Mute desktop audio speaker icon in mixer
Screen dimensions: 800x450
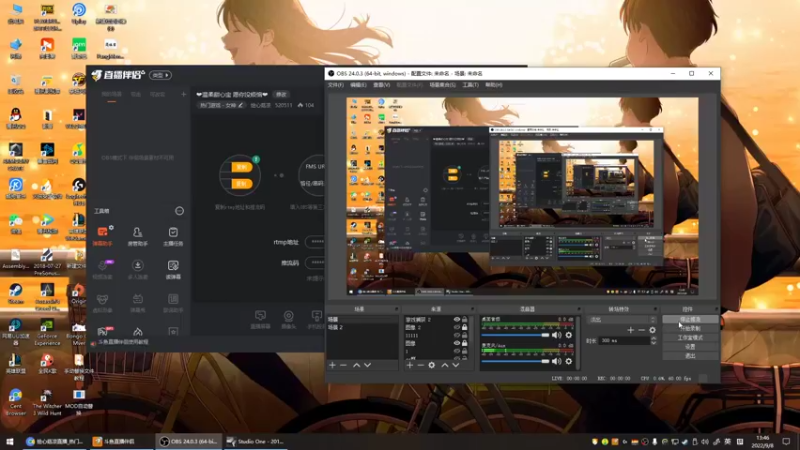pos(557,335)
